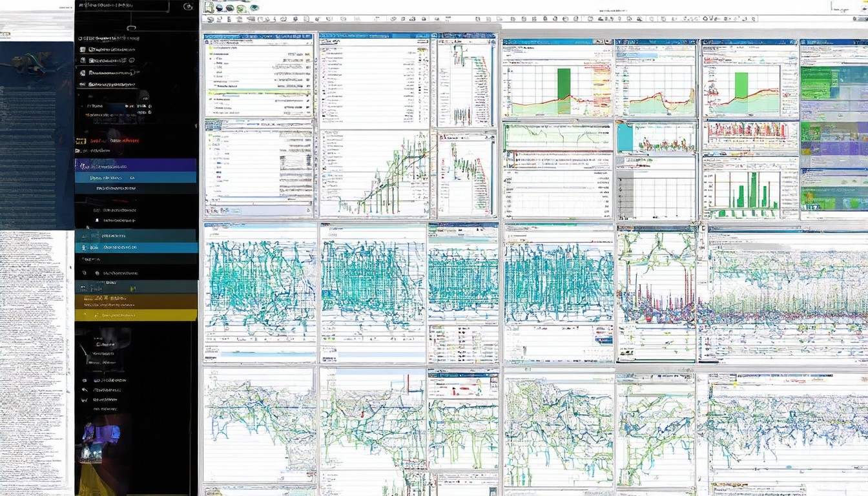The image size is (868, 496).
Task: Open the rising candlestick trend chart panel
Action: (x=374, y=174)
